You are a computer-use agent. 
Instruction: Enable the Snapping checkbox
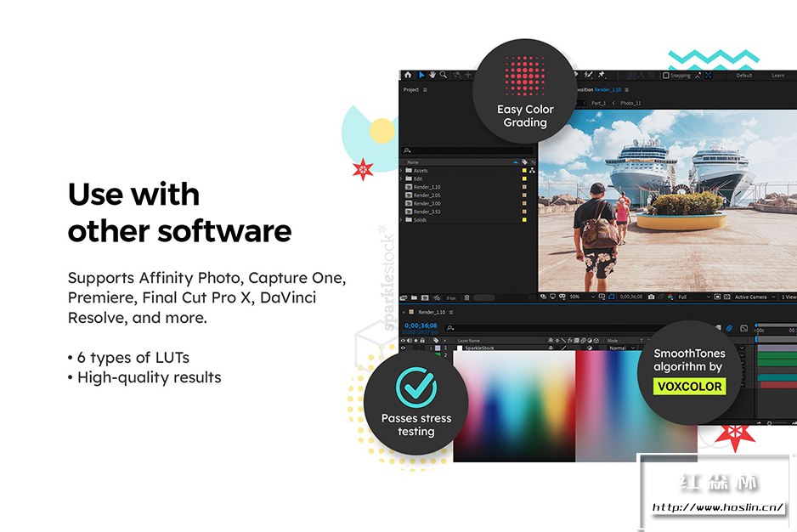click(666, 76)
